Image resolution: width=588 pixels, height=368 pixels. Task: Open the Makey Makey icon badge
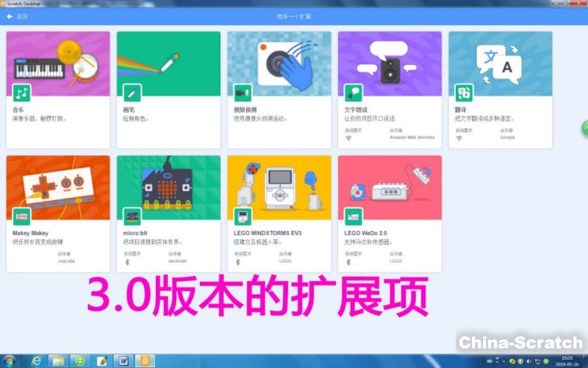tap(21, 216)
